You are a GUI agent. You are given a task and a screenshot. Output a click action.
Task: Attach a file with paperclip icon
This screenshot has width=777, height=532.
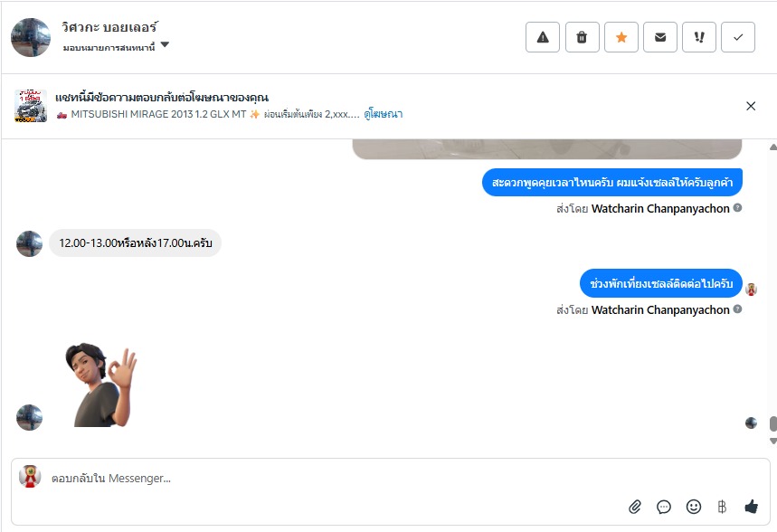click(x=635, y=507)
